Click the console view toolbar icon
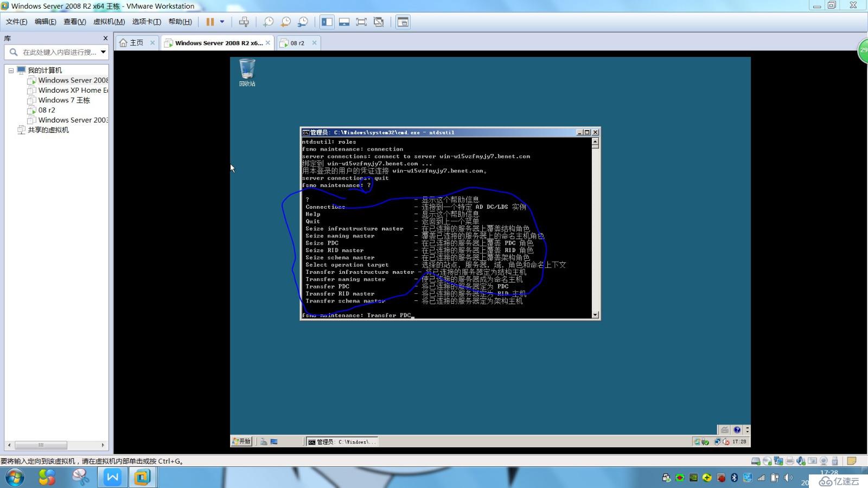 click(403, 22)
